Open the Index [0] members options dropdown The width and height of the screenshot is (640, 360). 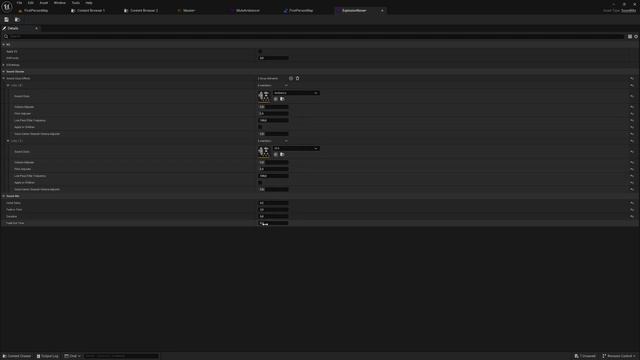[286, 85]
